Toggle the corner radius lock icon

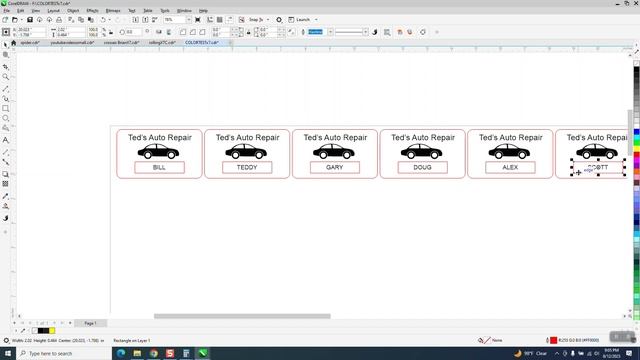pyautogui.click(x=249, y=32)
